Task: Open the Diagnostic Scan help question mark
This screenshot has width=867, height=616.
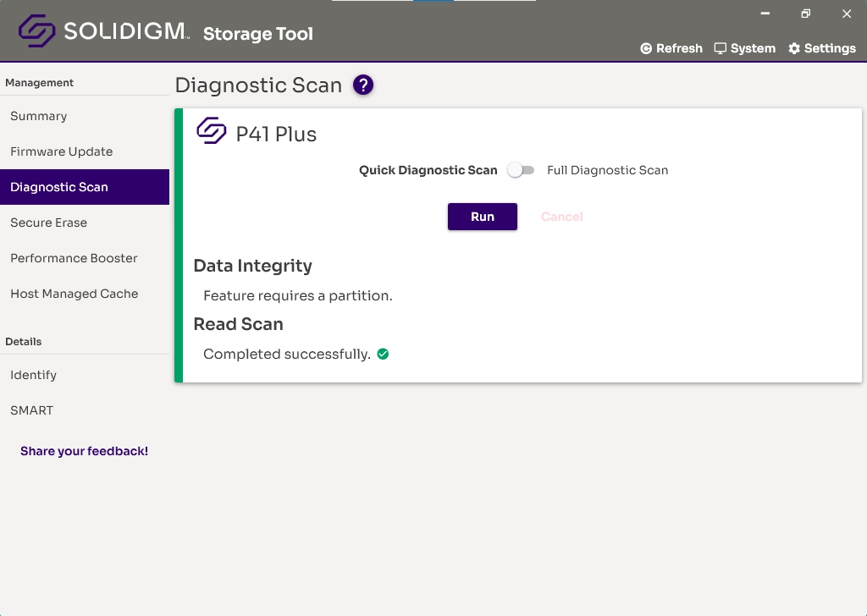Action: coord(363,85)
